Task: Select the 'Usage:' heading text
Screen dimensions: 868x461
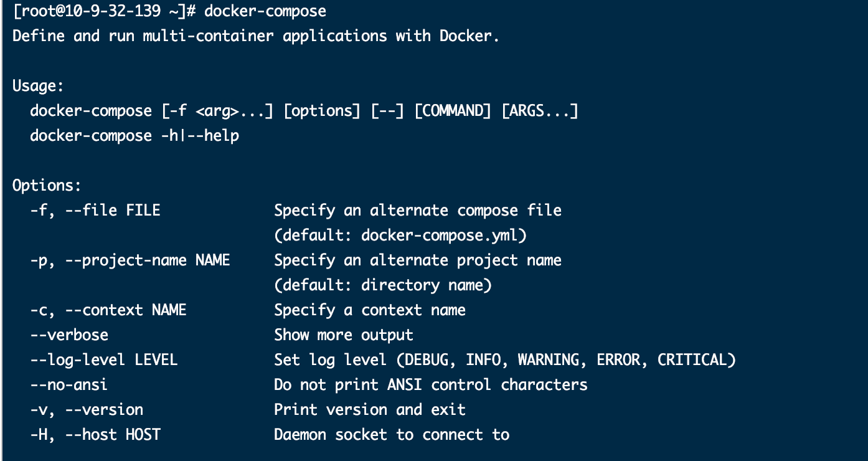Action: [x=38, y=86]
